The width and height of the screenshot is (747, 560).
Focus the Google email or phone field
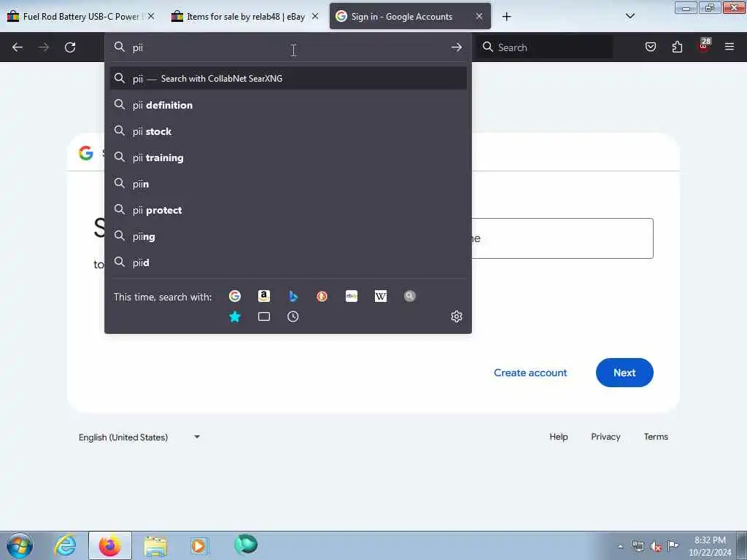tap(562, 238)
